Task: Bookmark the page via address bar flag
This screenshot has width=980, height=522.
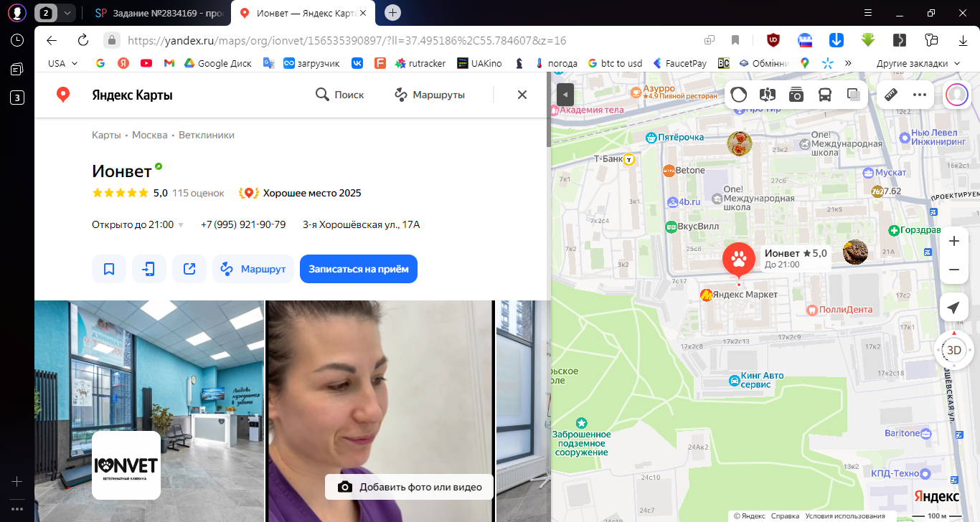Action: point(735,40)
